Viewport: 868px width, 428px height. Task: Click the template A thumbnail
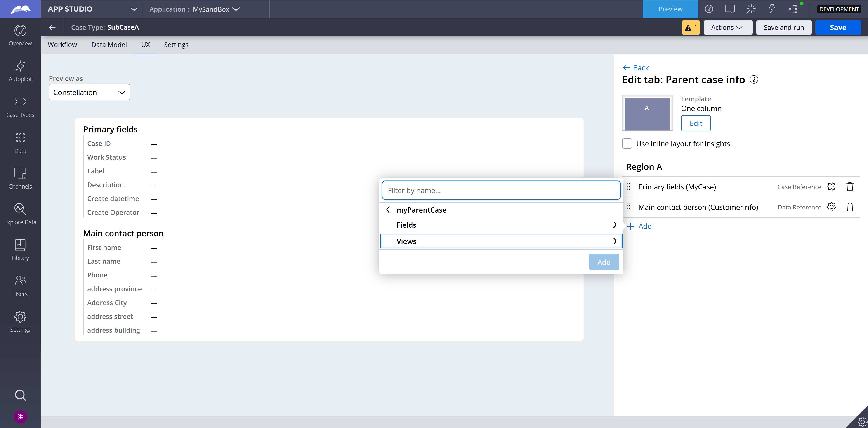pos(647,113)
